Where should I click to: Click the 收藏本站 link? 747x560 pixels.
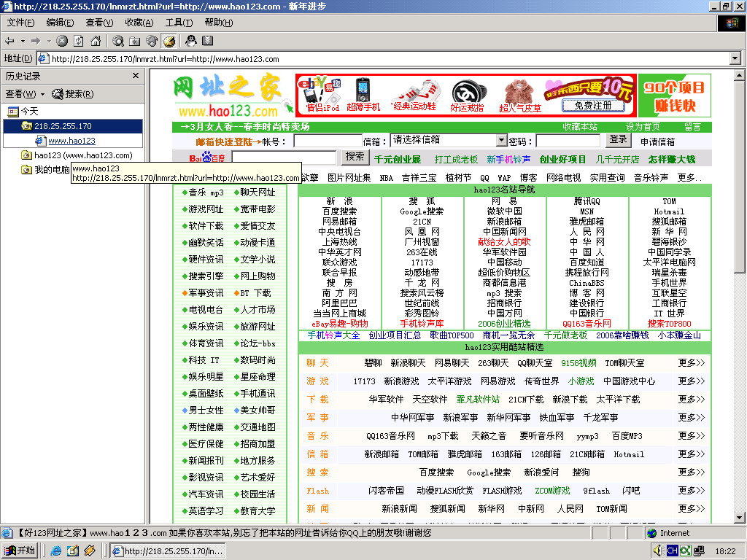click(580, 127)
